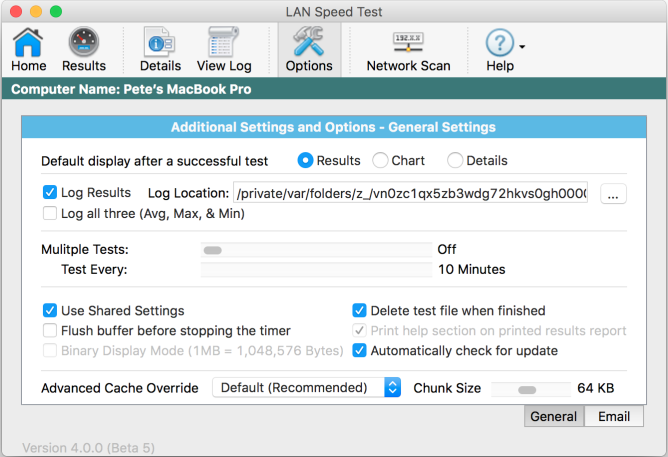Go to the Home toolbar icon

(x=28, y=43)
